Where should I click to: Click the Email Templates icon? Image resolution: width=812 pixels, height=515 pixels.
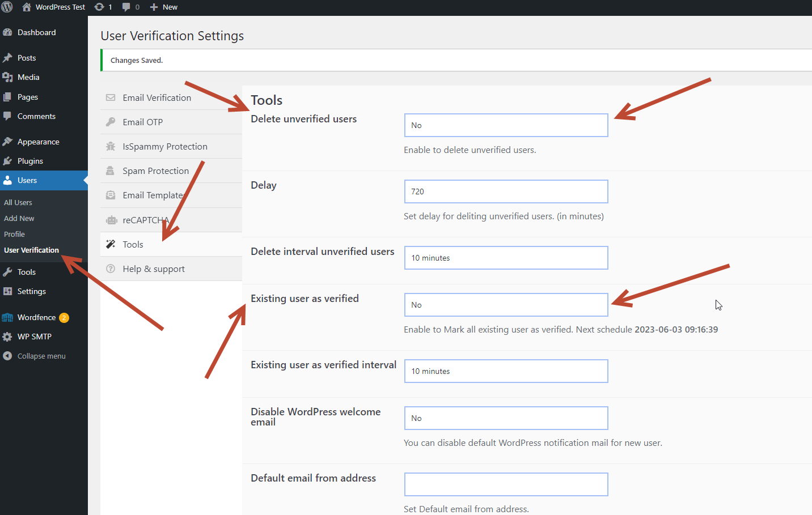(x=111, y=195)
